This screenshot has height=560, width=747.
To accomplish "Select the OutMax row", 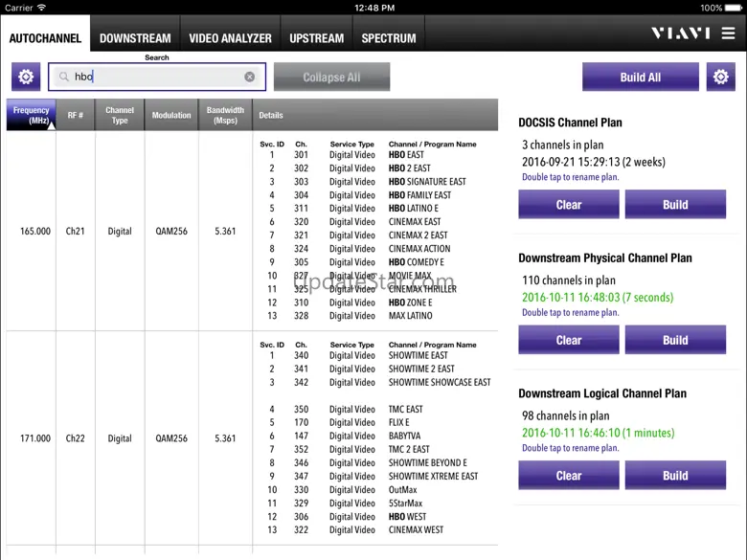I will pos(375,489).
